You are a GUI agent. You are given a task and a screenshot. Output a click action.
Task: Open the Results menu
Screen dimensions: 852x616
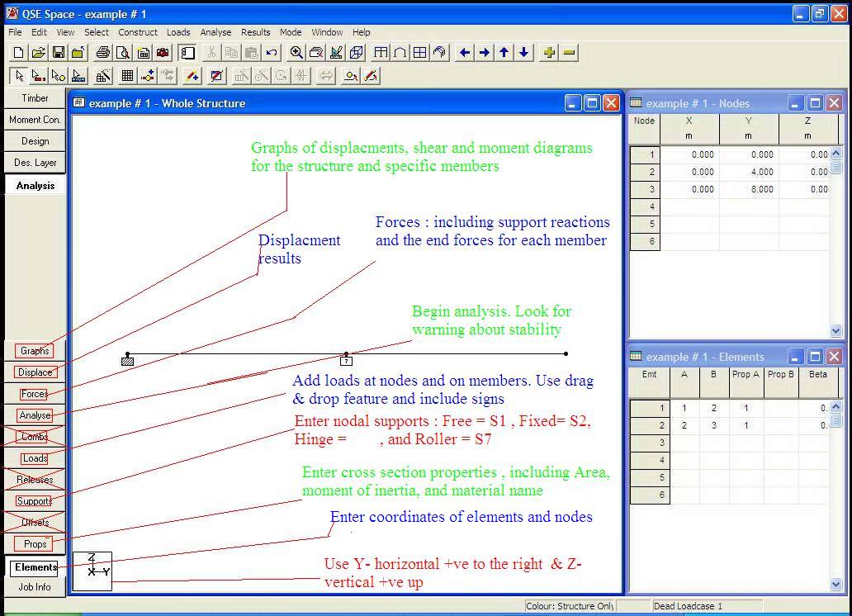coord(255,33)
